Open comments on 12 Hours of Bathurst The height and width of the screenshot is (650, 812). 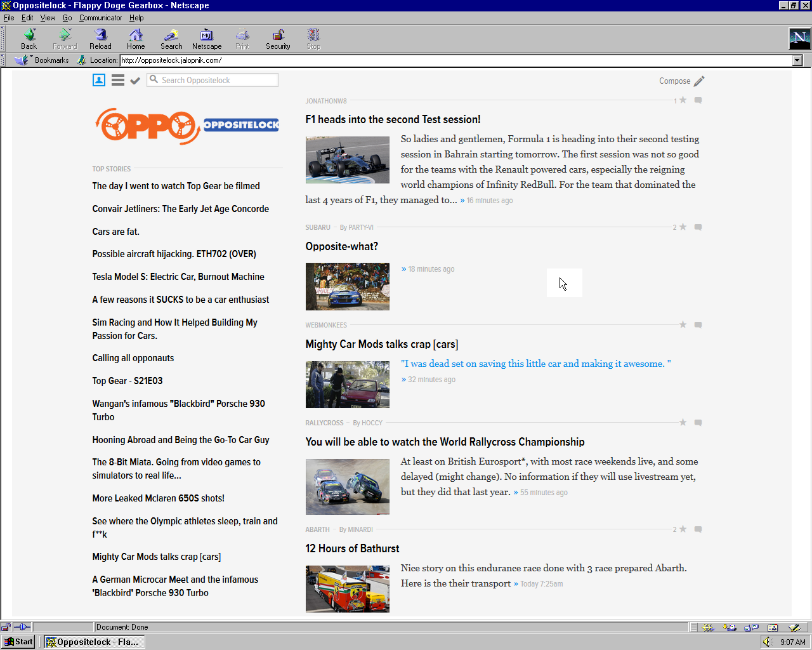click(x=698, y=529)
